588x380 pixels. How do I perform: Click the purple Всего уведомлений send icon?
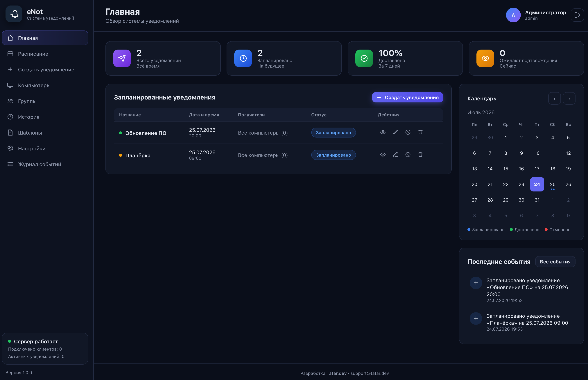[x=122, y=58]
